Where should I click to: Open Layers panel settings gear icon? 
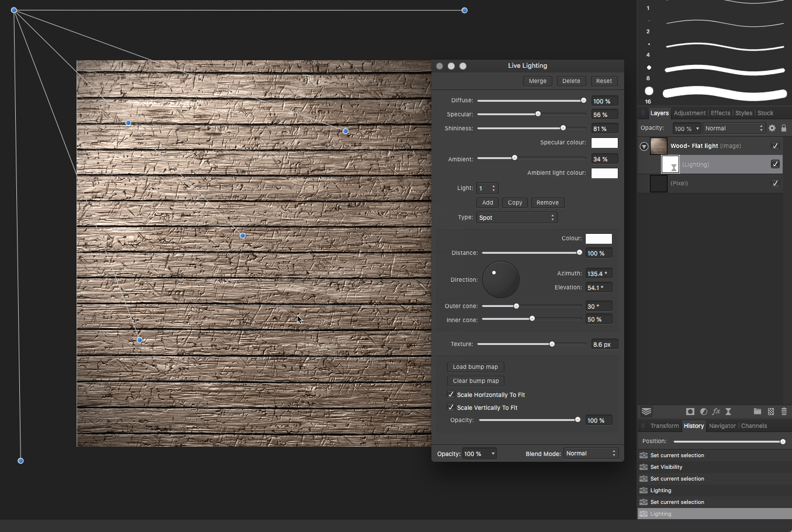[x=772, y=127]
